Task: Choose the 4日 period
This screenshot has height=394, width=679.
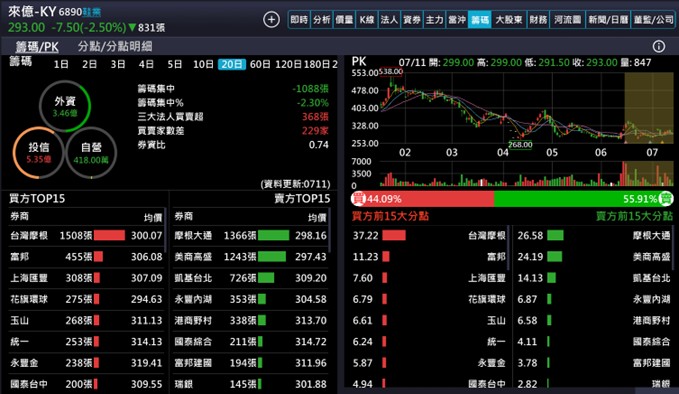Action: [x=146, y=65]
